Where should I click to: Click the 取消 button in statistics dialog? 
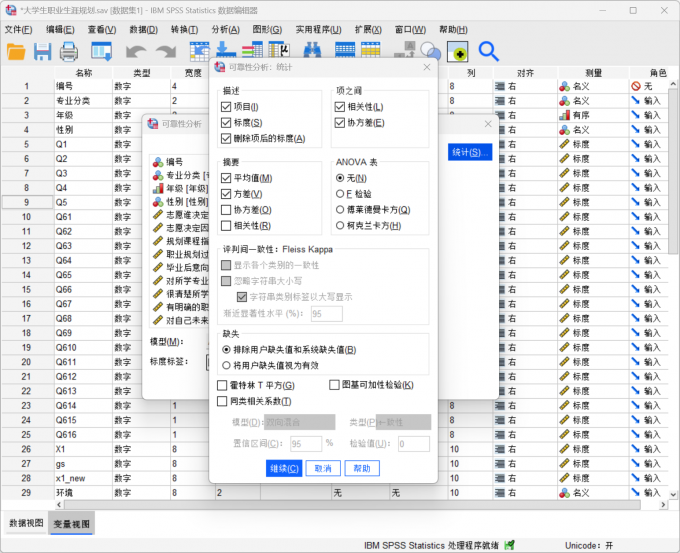pyautogui.click(x=323, y=468)
